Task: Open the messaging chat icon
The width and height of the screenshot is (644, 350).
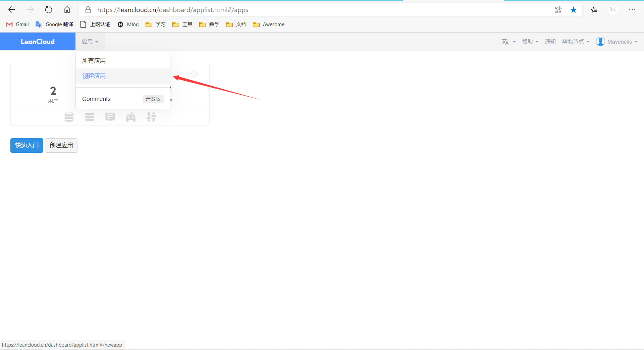Action: click(110, 117)
